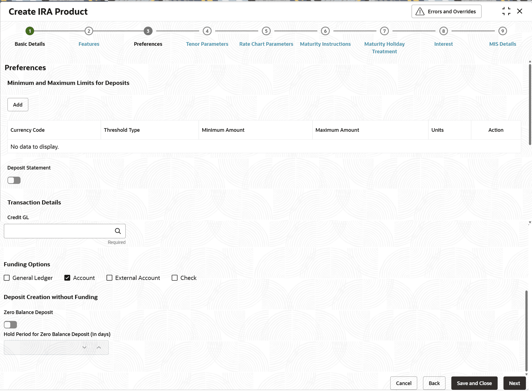Click the upper content vertical scrollbar thumb
Screen dimensions: 532x392
pyautogui.click(x=530, y=104)
